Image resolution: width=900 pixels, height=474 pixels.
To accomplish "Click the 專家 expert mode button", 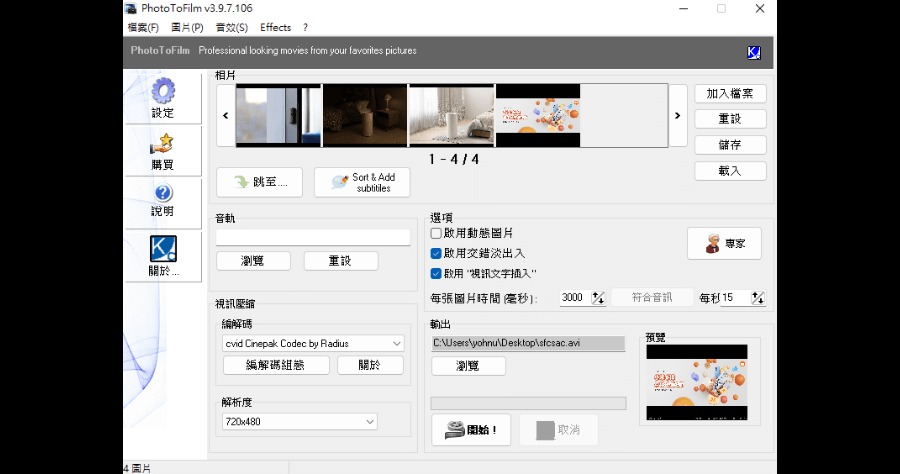I will (x=724, y=243).
